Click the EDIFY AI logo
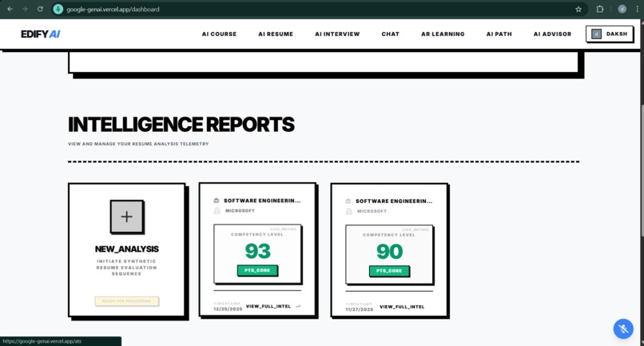644x346 pixels. pos(41,34)
